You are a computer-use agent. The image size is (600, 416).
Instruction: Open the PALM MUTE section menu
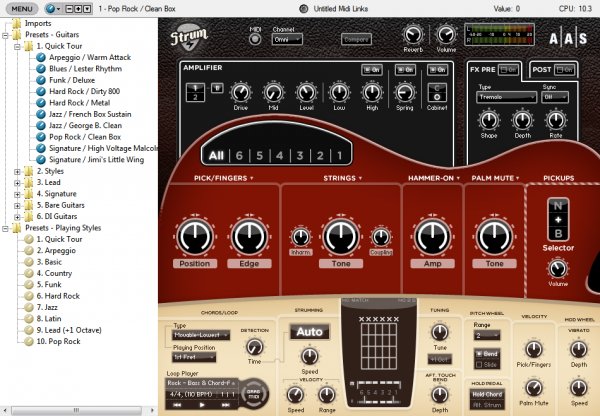(495, 178)
